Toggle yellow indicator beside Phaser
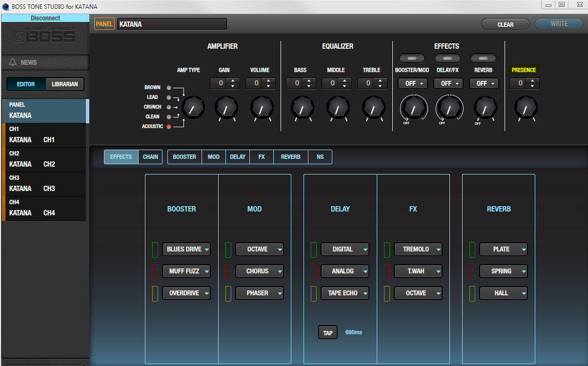The width and height of the screenshot is (588, 366). 228,293
